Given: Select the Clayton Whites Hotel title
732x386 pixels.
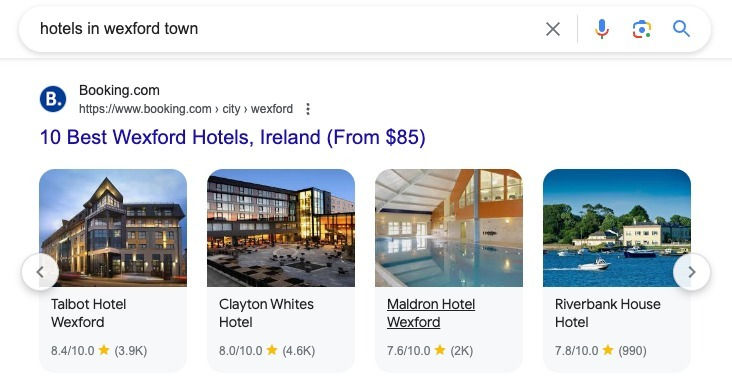Looking at the screenshot, I should 266,313.
